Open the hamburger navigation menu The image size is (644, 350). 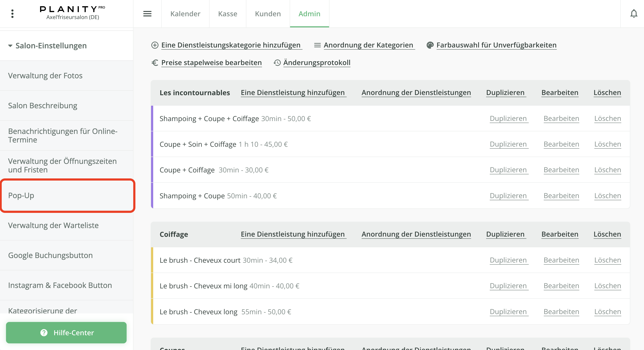(147, 14)
